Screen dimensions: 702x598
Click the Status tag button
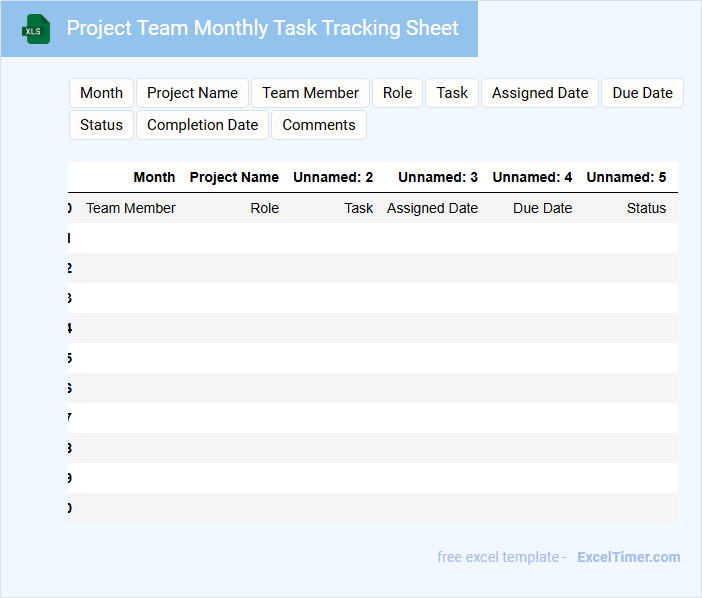click(x=101, y=125)
